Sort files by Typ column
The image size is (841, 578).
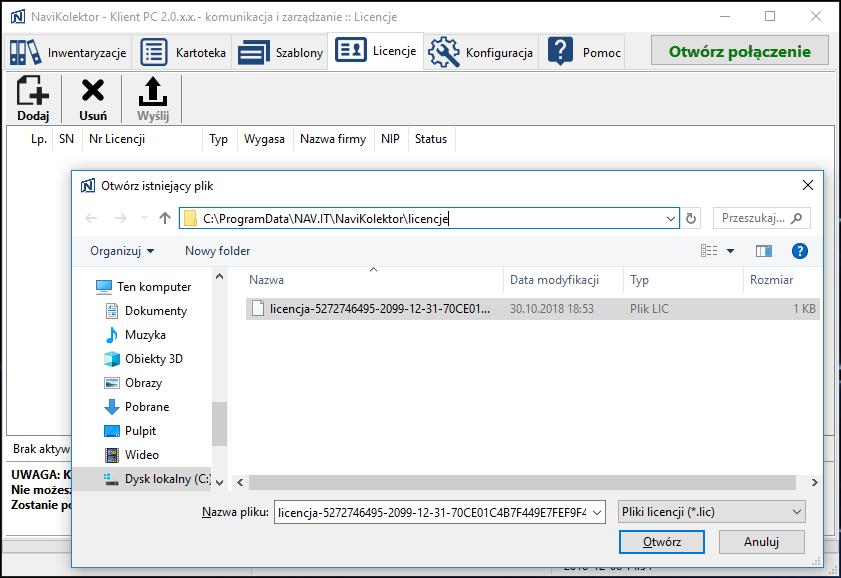tap(683, 279)
